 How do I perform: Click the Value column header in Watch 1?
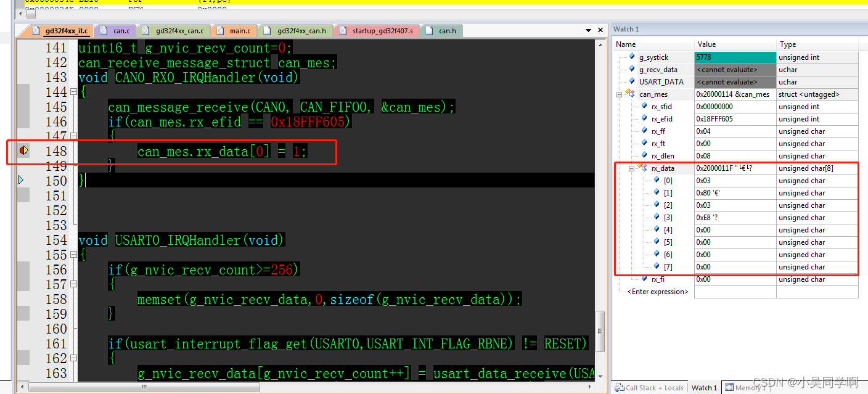(735, 44)
